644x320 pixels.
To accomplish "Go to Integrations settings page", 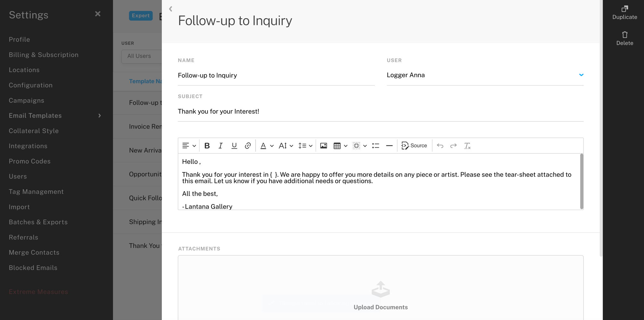I will coord(28,146).
